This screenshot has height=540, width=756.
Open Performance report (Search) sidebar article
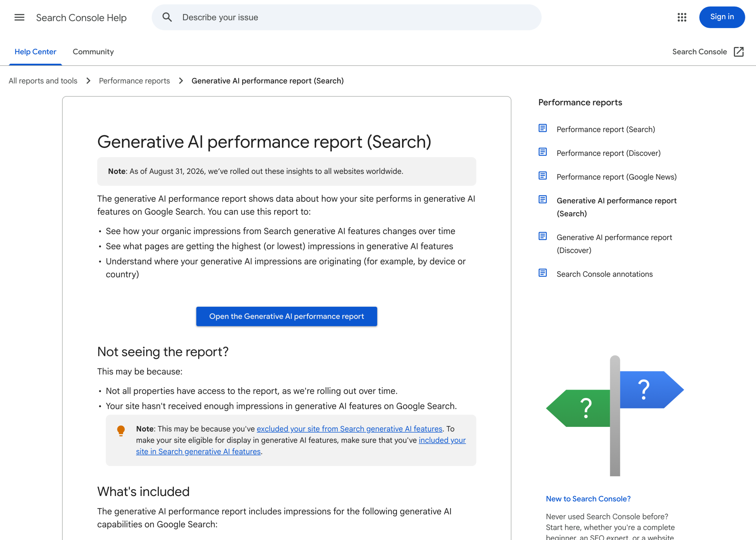pos(606,129)
